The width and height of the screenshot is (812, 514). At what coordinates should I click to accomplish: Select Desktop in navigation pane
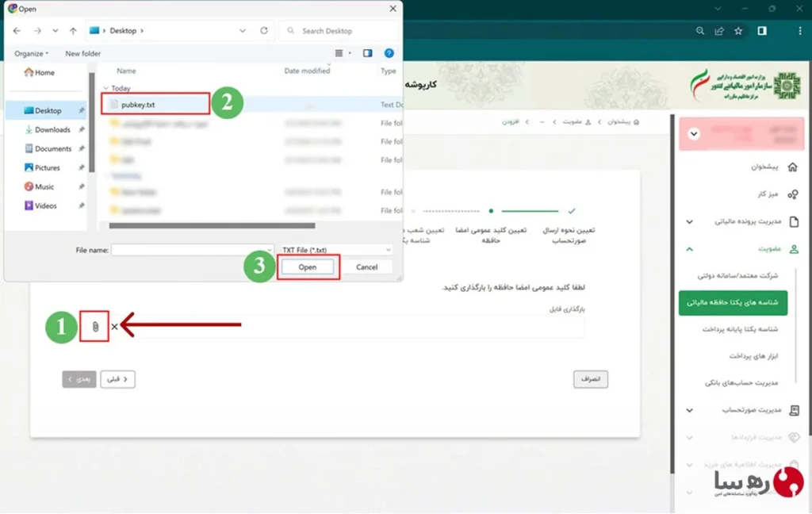(47, 110)
